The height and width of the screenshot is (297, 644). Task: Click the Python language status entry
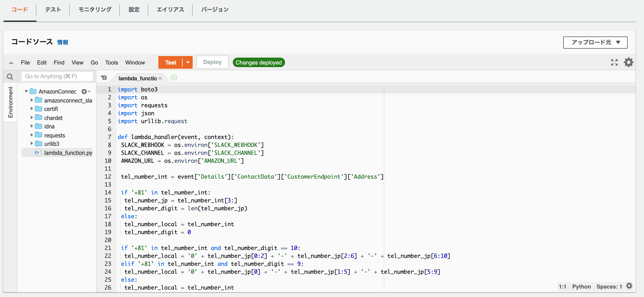tap(581, 286)
